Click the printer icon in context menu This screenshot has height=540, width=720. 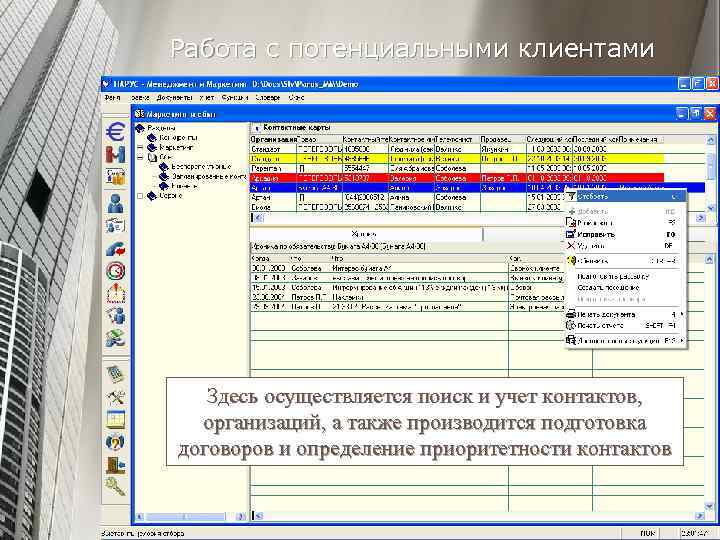point(571,315)
